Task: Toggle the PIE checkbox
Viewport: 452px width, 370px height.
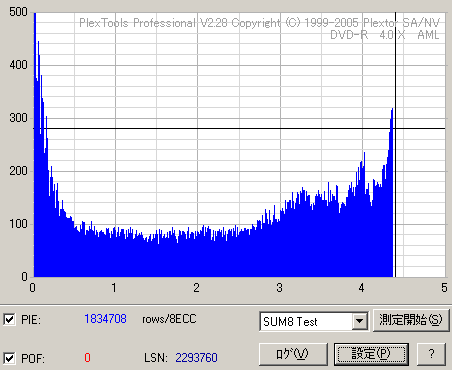Action: (9, 319)
